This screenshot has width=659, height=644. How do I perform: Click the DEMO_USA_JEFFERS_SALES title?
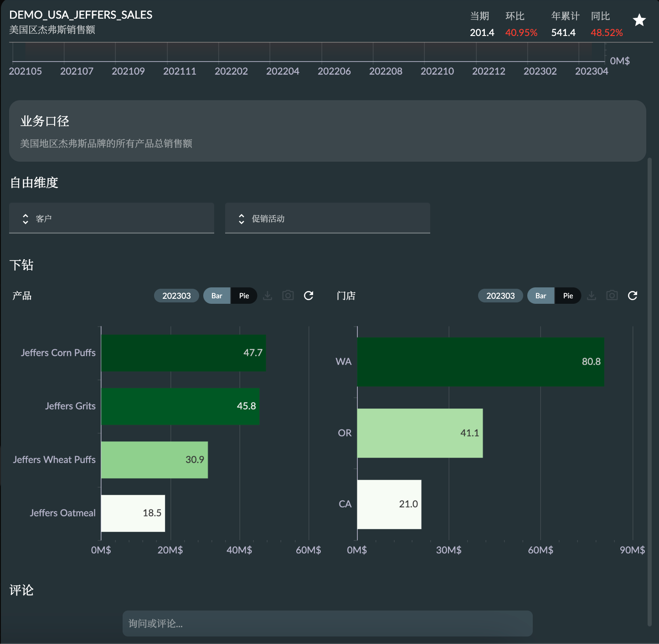pos(81,15)
